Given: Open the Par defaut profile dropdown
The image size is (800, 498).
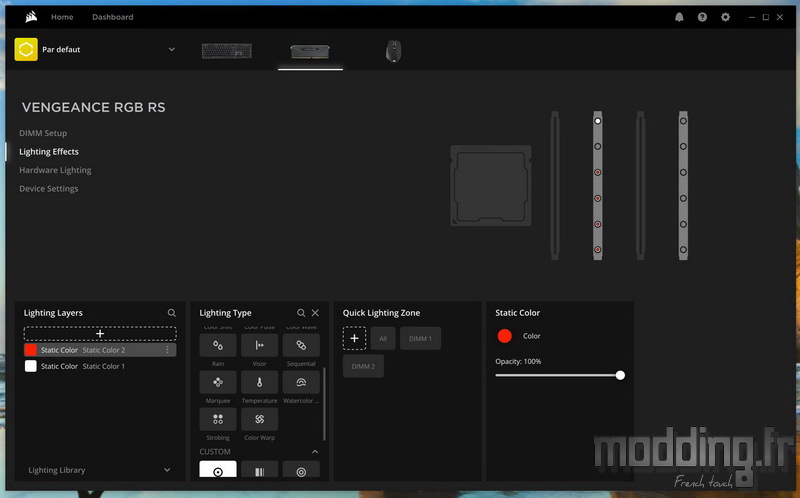Looking at the screenshot, I should (172, 49).
